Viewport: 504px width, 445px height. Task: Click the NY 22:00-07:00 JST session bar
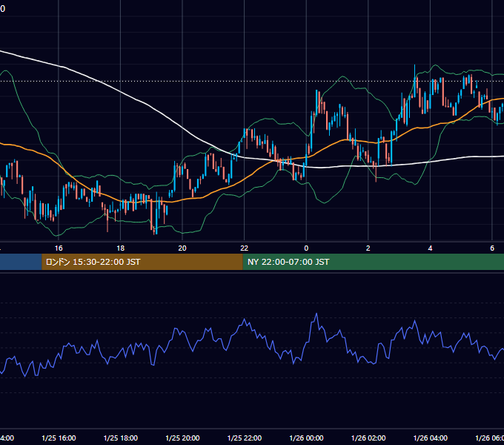[x=373, y=262]
